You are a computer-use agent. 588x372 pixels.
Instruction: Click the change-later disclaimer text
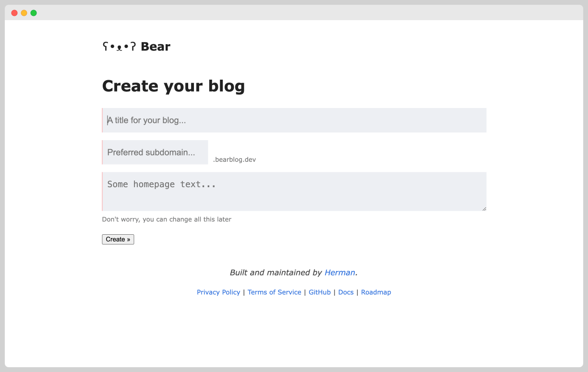(166, 219)
